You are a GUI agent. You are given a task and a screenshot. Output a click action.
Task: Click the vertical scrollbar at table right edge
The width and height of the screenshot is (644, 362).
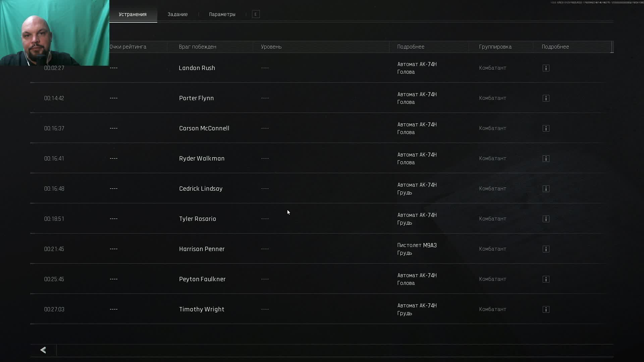pyautogui.click(x=612, y=47)
